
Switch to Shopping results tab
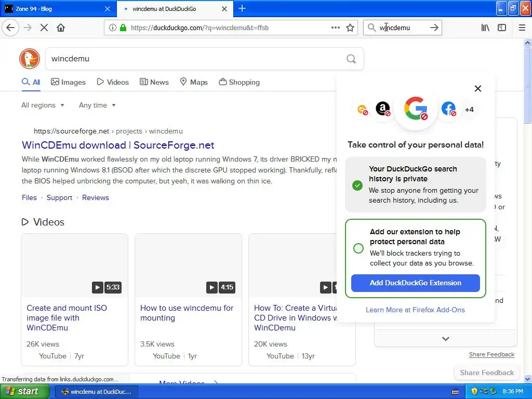pyautogui.click(x=239, y=82)
